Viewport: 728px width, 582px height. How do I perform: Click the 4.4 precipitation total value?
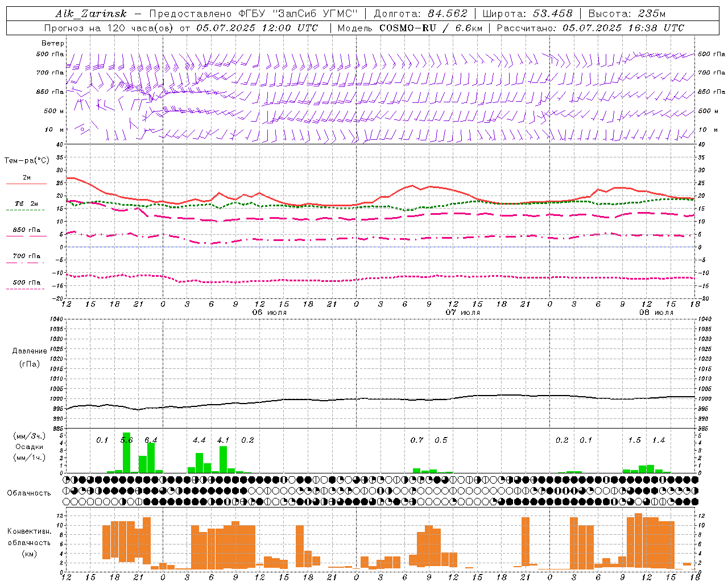[x=199, y=440]
